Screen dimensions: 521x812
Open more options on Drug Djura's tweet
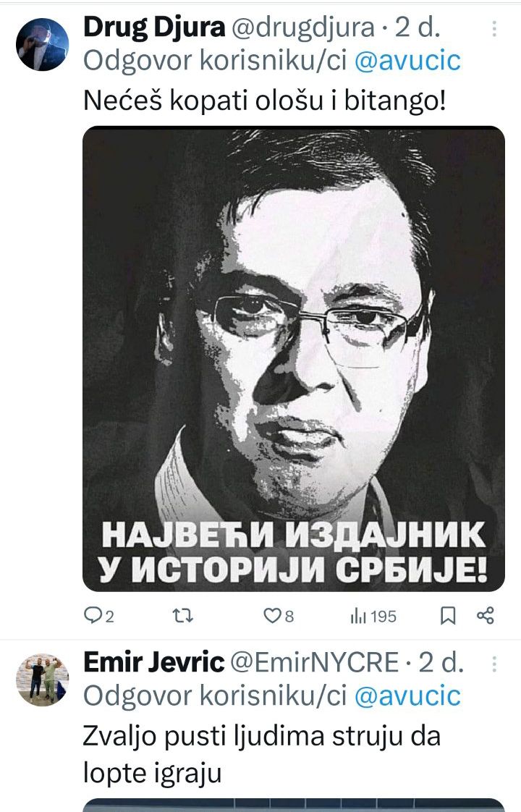pyautogui.click(x=494, y=28)
